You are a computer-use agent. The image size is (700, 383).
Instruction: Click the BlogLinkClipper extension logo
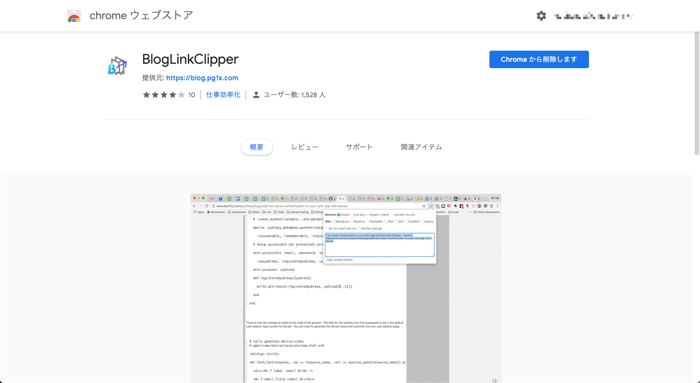[x=117, y=66]
